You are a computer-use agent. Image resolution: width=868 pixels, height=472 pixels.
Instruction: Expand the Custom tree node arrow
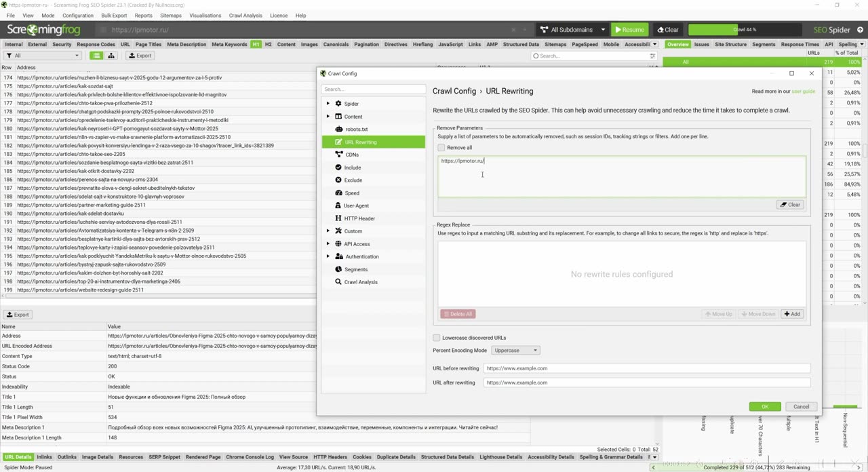[328, 231]
